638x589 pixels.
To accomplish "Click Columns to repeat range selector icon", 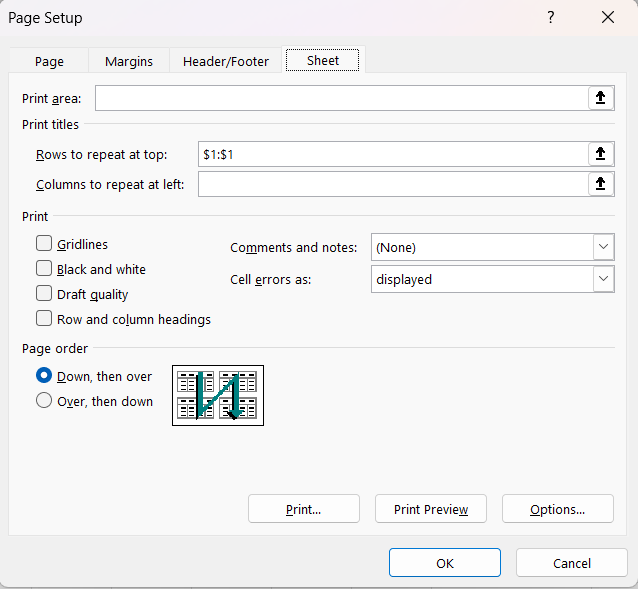I will [x=600, y=184].
